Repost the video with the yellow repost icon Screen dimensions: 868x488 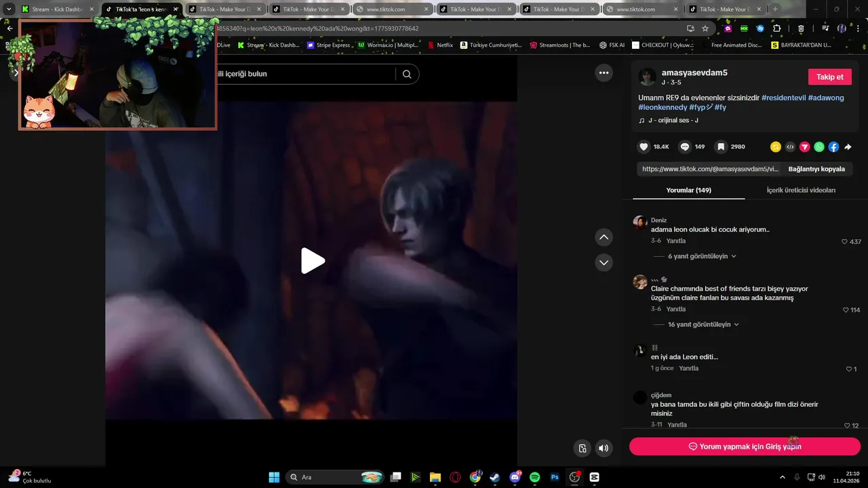pyautogui.click(x=776, y=146)
